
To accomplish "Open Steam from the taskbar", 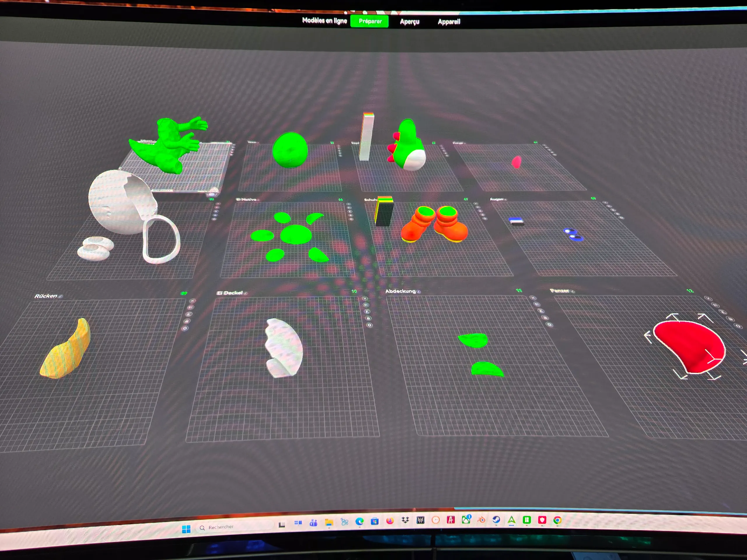I will [x=496, y=520].
